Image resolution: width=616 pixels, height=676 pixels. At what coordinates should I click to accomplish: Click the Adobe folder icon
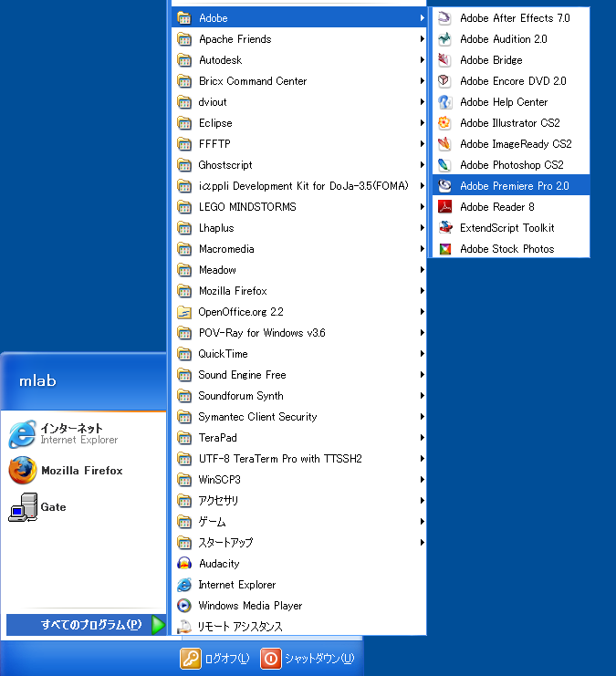184,18
